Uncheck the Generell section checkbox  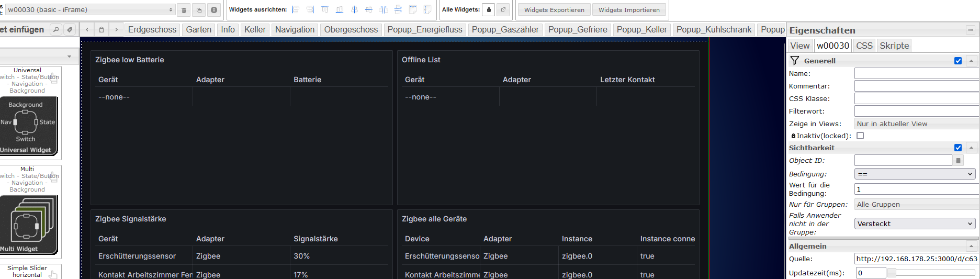coord(958,61)
